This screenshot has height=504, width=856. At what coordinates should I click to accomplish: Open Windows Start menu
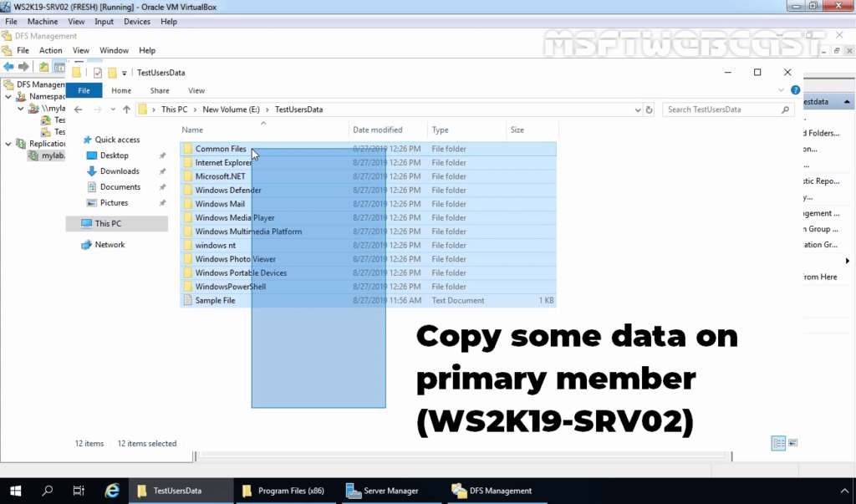pos(15,491)
